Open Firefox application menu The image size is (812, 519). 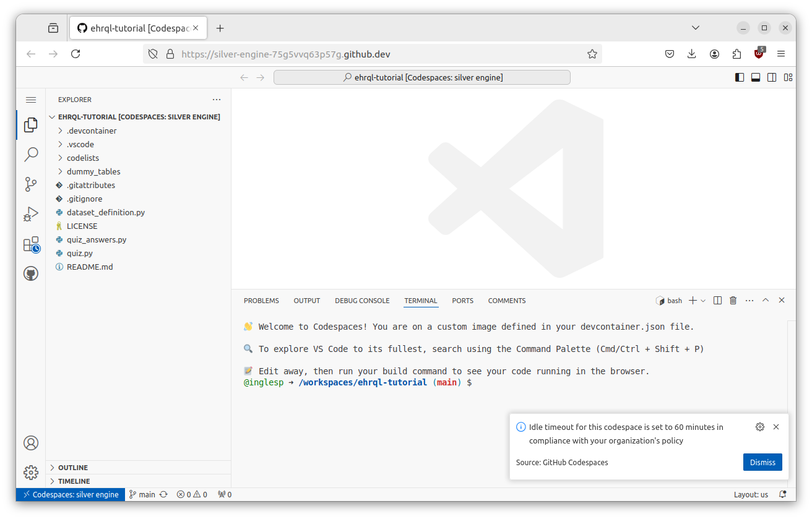781,54
